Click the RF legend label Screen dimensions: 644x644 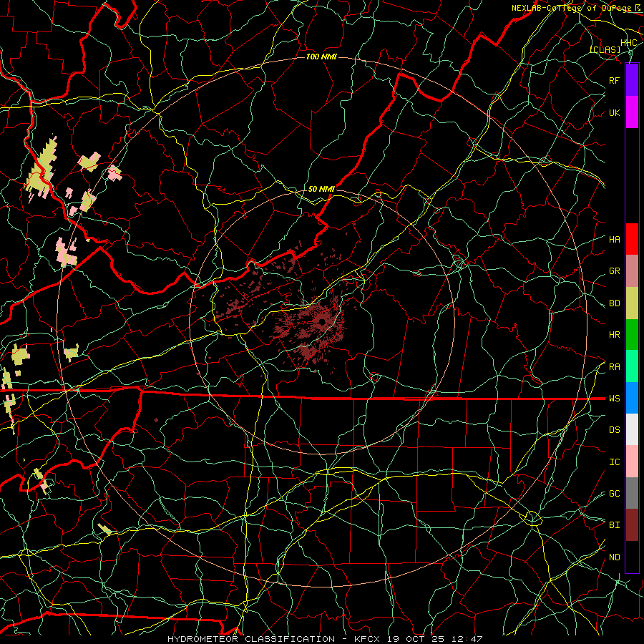pos(615,80)
